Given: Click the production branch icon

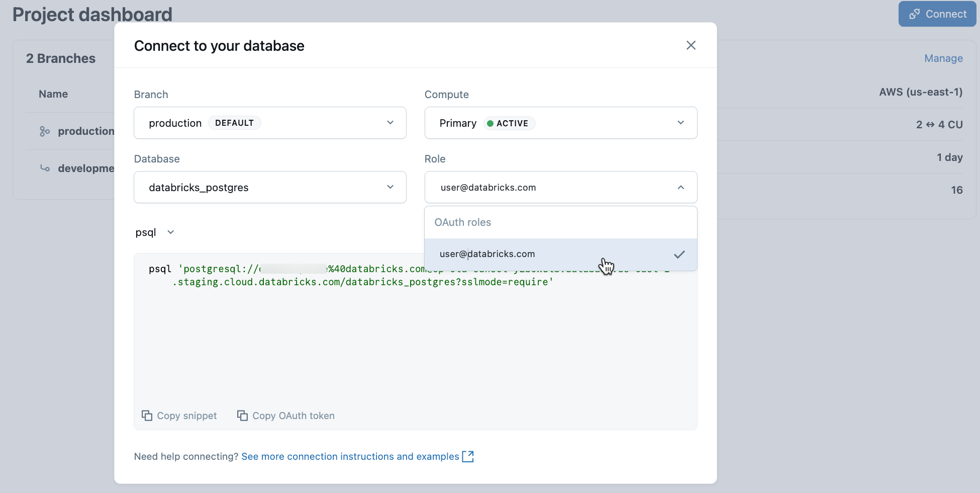Looking at the screenshot, I should [x=45, y=131].
